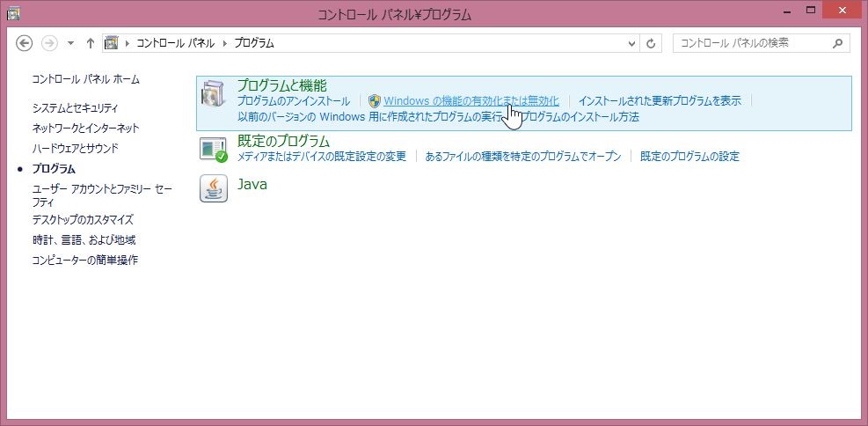868x426 pixels.
Task: Select ネットワークとインターネット in the sidebar
Action: (x=85, y=129)
